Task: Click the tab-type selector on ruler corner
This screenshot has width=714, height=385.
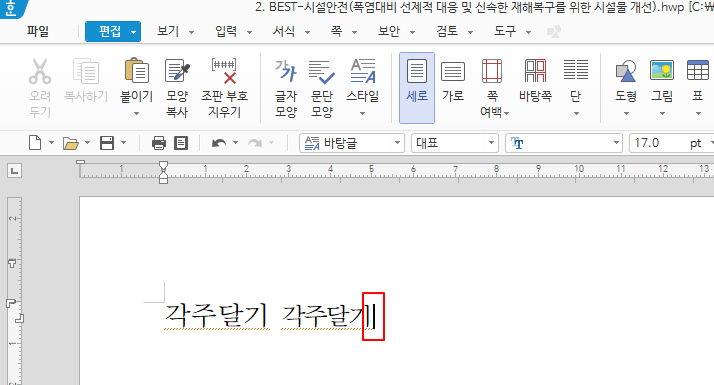Action: point(14,171)
